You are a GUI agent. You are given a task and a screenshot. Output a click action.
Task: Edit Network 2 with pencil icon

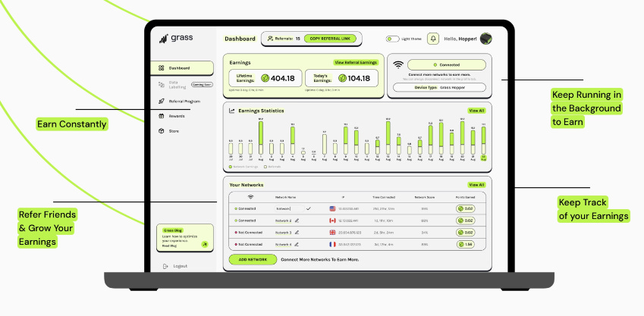(297, 221)
